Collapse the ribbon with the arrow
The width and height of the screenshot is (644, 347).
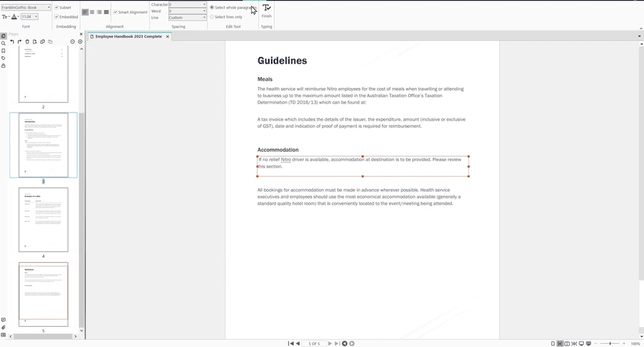641,28
